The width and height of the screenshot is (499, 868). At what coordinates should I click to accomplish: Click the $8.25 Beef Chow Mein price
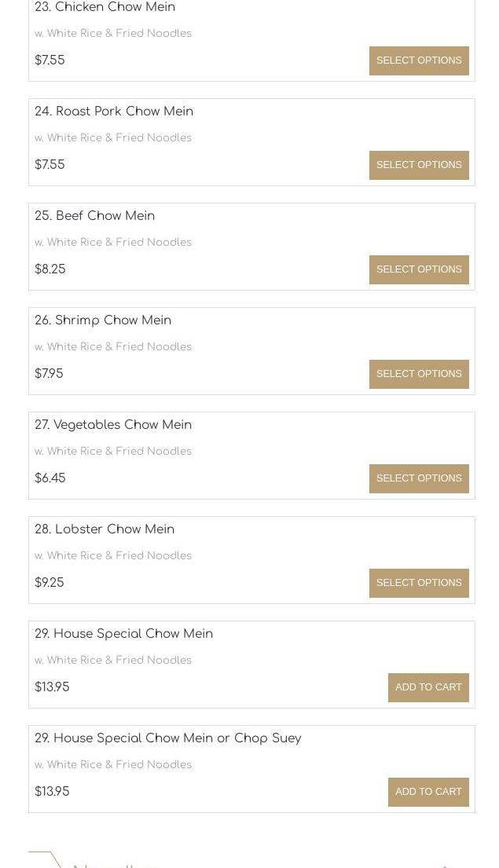coord(50,269)
